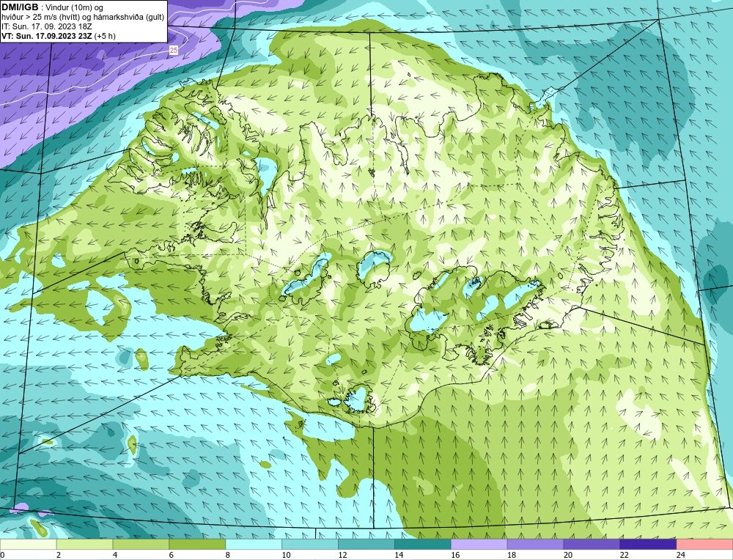Image resolution: width=733 pixels, height=560 pixels.
Task: Click the 'hviður > 25 m/s' legend line
Action: pos(83,18)
